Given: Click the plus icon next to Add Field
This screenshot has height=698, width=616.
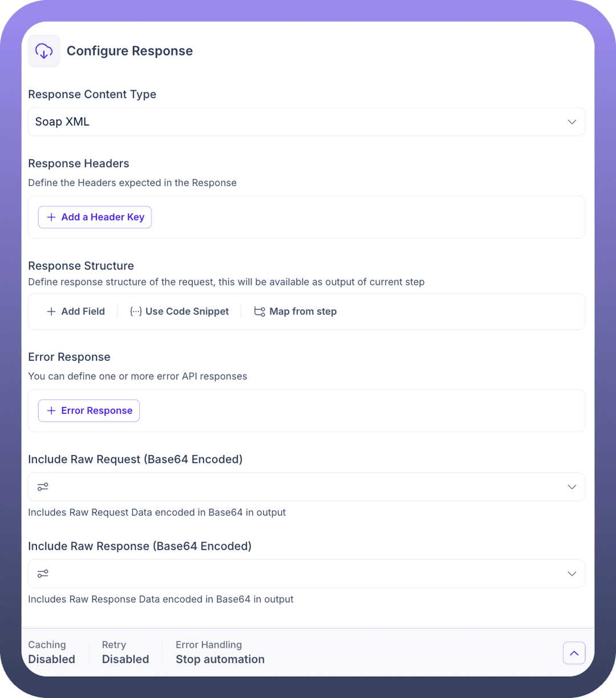Looking at the screenshot, I should 51,312.
